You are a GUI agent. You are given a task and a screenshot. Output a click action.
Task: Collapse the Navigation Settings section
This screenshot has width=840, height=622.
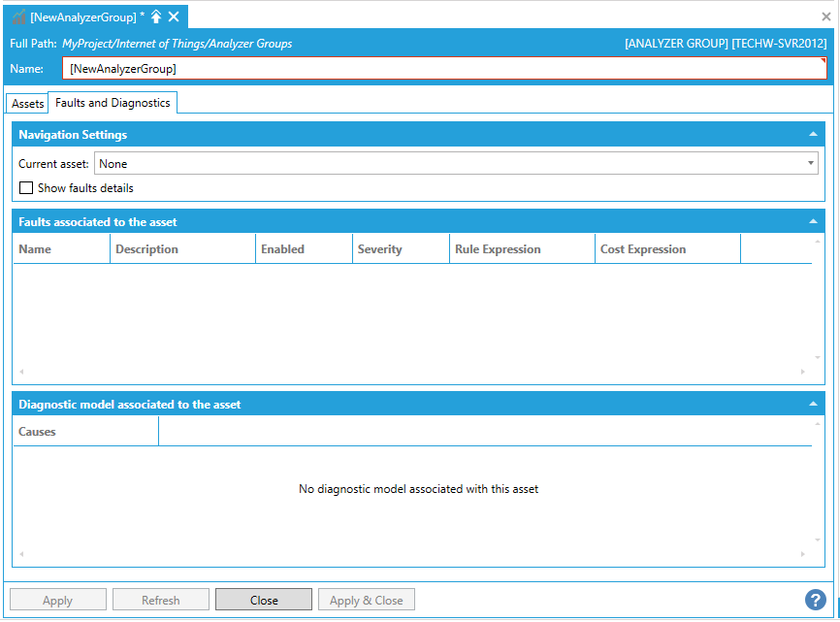(x=813, y=135)
